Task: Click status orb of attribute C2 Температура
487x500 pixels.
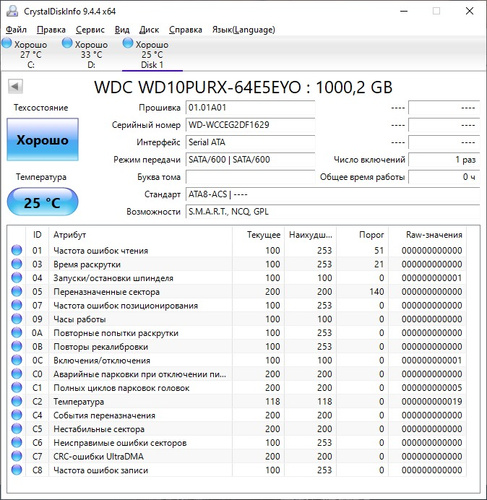Action: click(x=17, y=401)
